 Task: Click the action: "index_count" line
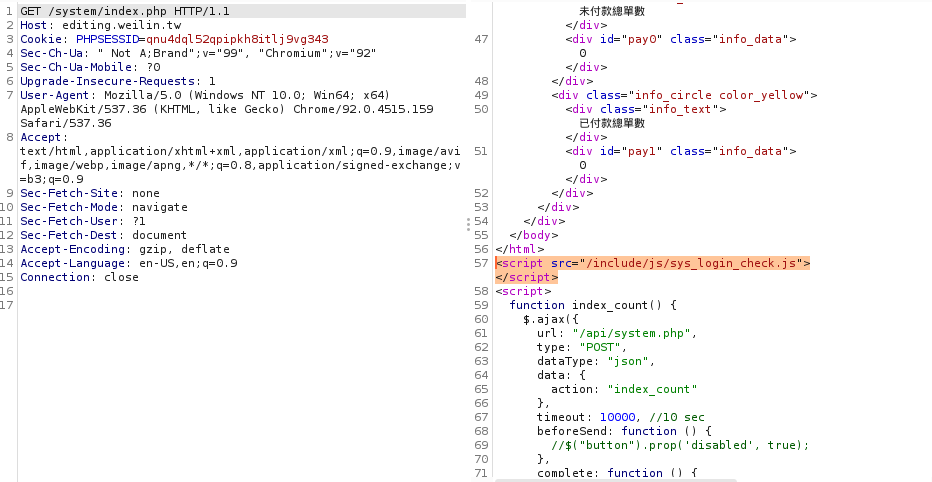coord(624,389)
